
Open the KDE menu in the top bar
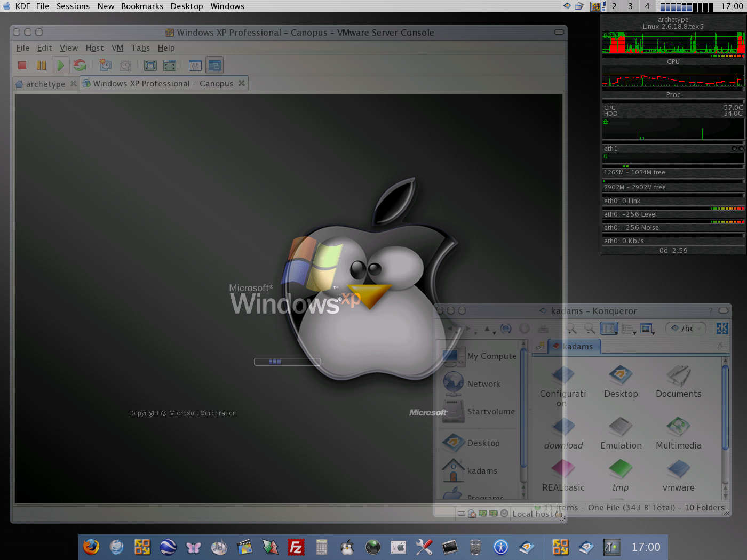pos(22,6)
